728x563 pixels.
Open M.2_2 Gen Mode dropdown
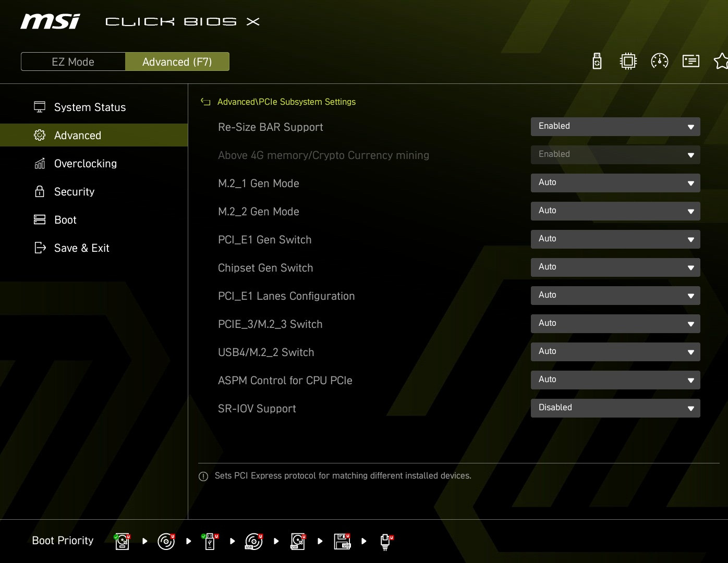point(615,211)
